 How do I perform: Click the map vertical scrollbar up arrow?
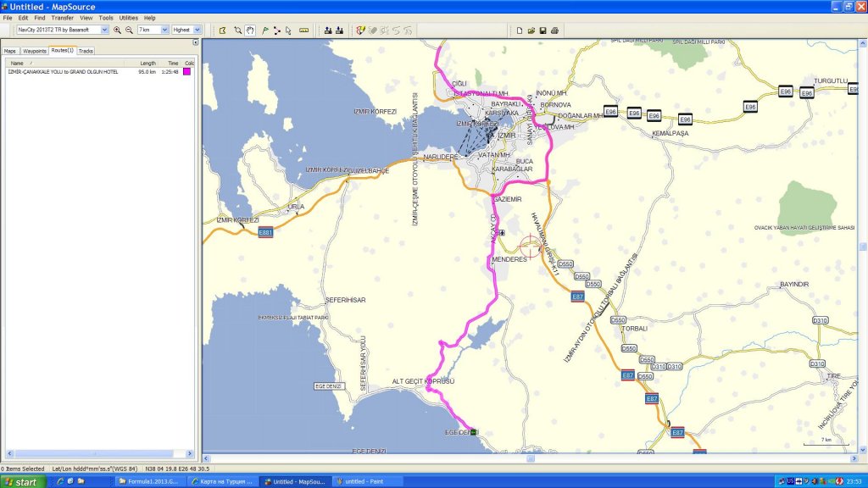tap(862, 42)
